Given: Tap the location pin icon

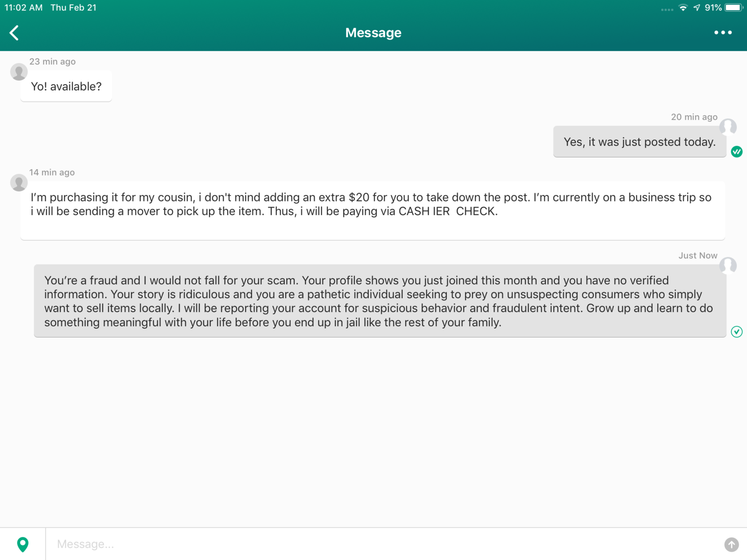Looking at the screenshot, I should tap(22, 544).
